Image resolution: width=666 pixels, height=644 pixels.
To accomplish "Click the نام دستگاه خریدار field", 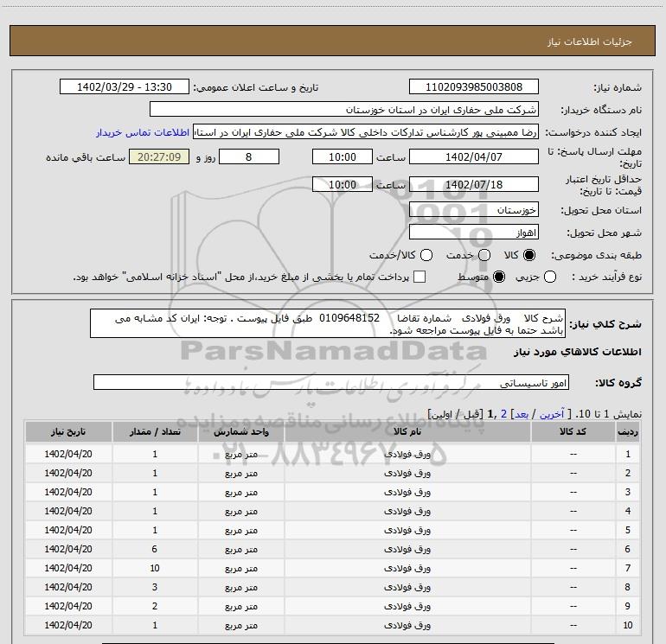I will (x=343, y=110).
